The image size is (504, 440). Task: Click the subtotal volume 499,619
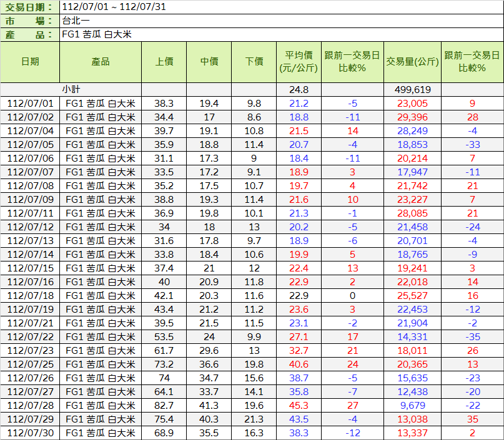[412, 89]
